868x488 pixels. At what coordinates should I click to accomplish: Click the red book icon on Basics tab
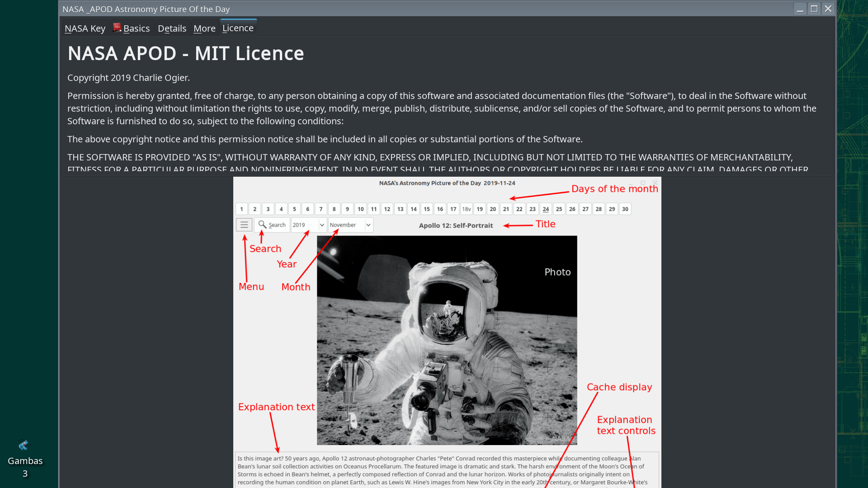point(117,28)
